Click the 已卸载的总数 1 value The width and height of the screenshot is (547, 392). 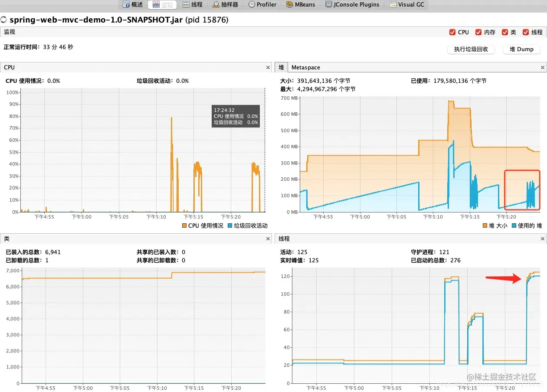[47, 260]
